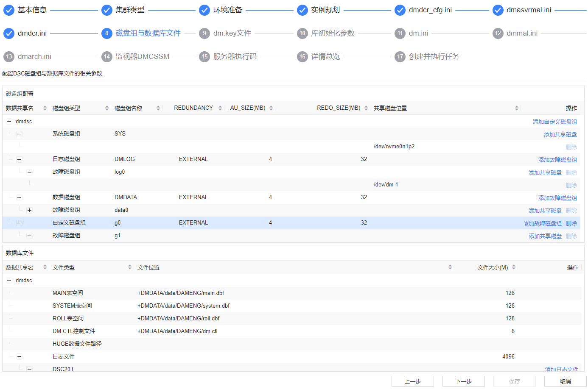This screenshot has height=389, width=588.
Task: Click step 9 circle icon for dm.key文件
Action: 204,33
